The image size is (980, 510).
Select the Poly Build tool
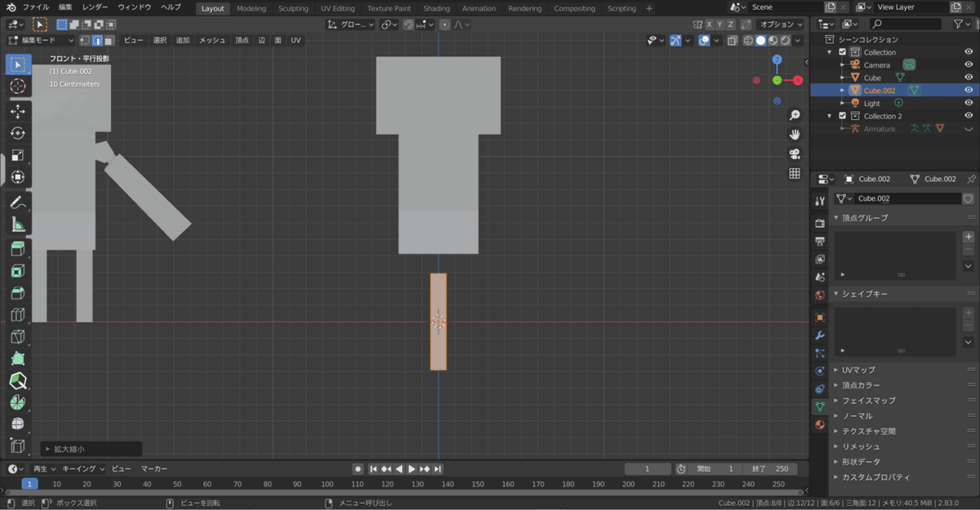pyautogui.click(x=18, y=359)
